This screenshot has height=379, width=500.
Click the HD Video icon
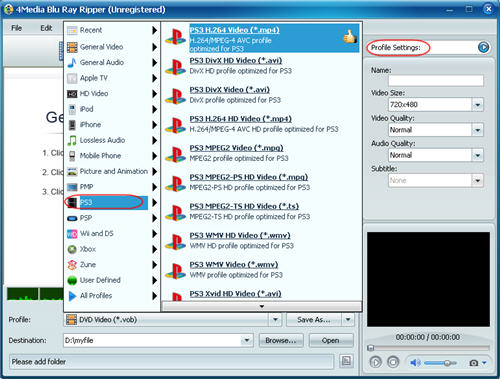click(72, 94)
